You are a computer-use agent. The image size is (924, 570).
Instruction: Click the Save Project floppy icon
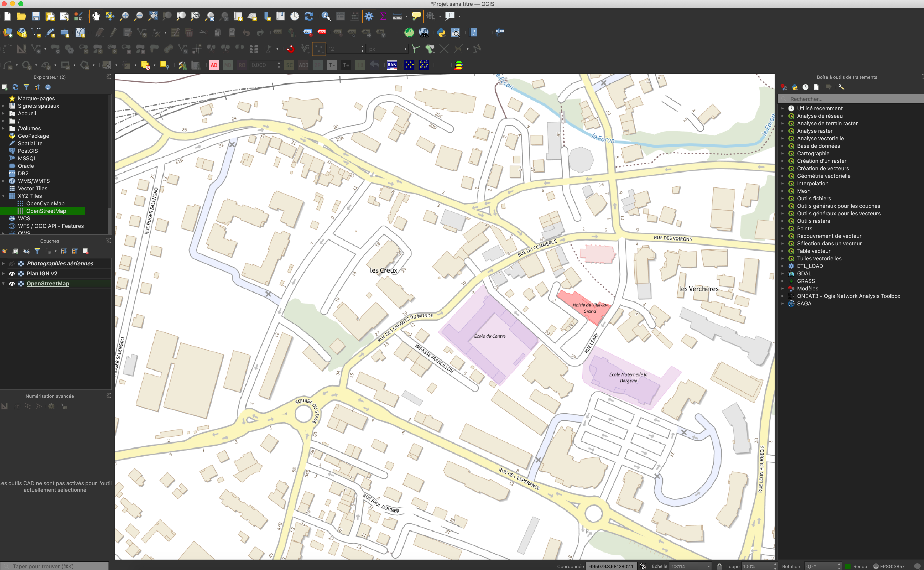point(35,16)
